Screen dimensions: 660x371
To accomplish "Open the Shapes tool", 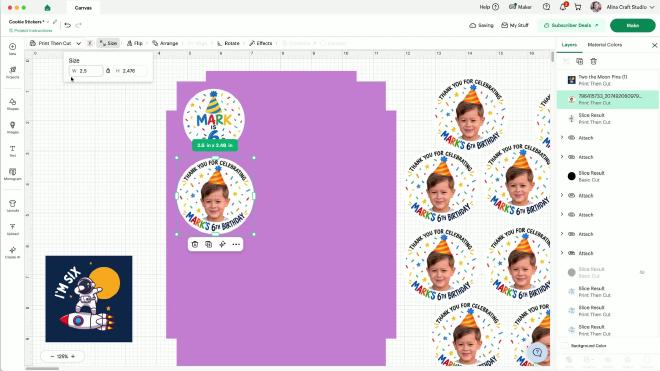I will 13,104.
